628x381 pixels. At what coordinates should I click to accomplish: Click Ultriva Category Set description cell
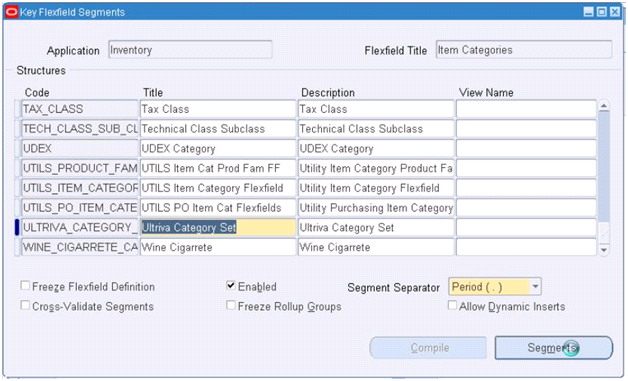click(x=376, y=227)
